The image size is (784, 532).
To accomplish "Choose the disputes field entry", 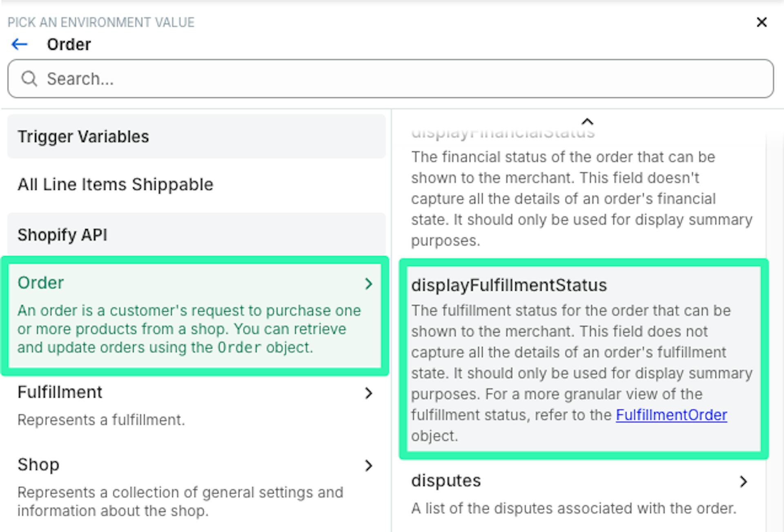I will point(446,481).
